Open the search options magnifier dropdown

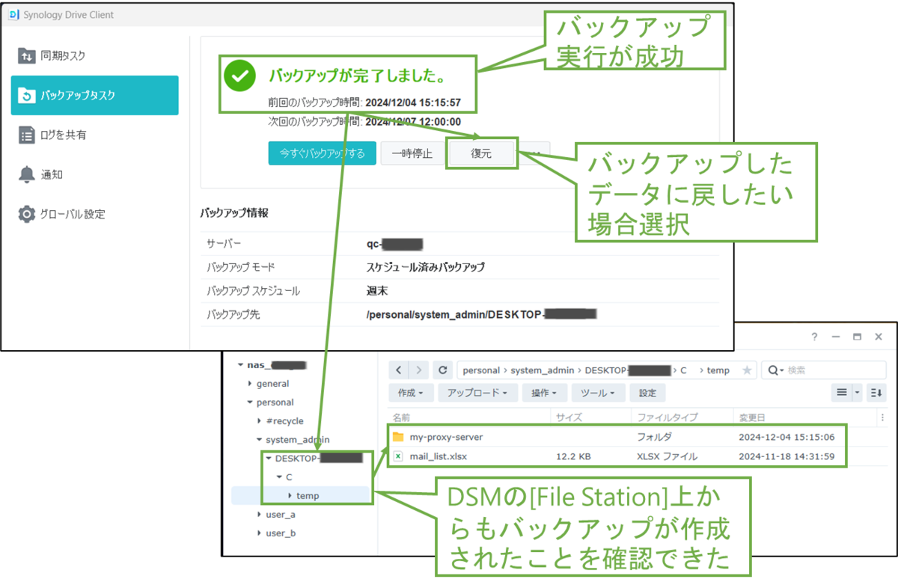tap(775, 370)
